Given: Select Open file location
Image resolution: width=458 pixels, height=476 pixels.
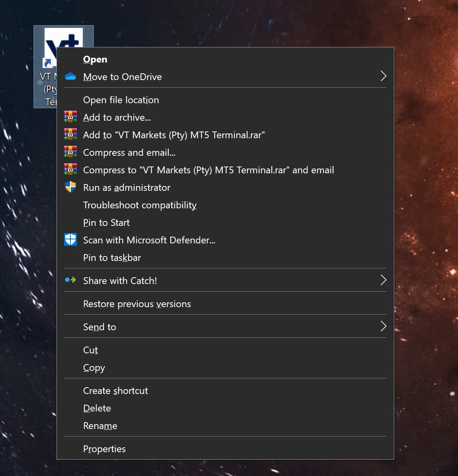Looking at the screenshot, I should pyautogui.click(x=225, y=100).
